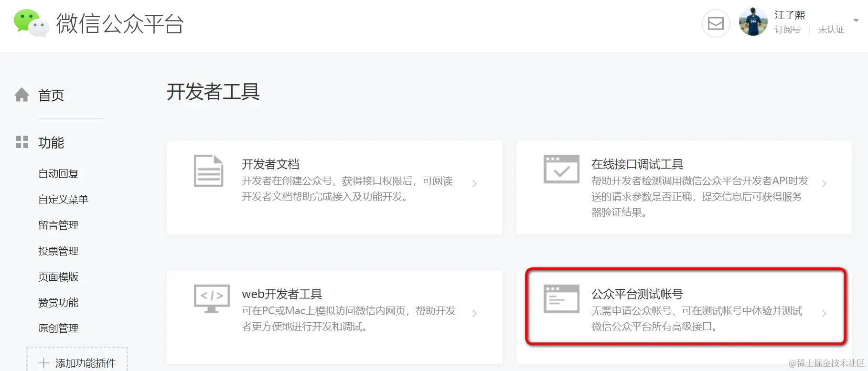Click the 订阅号 account type label
This screenshot has height=371, width=868.
(787, 30)
